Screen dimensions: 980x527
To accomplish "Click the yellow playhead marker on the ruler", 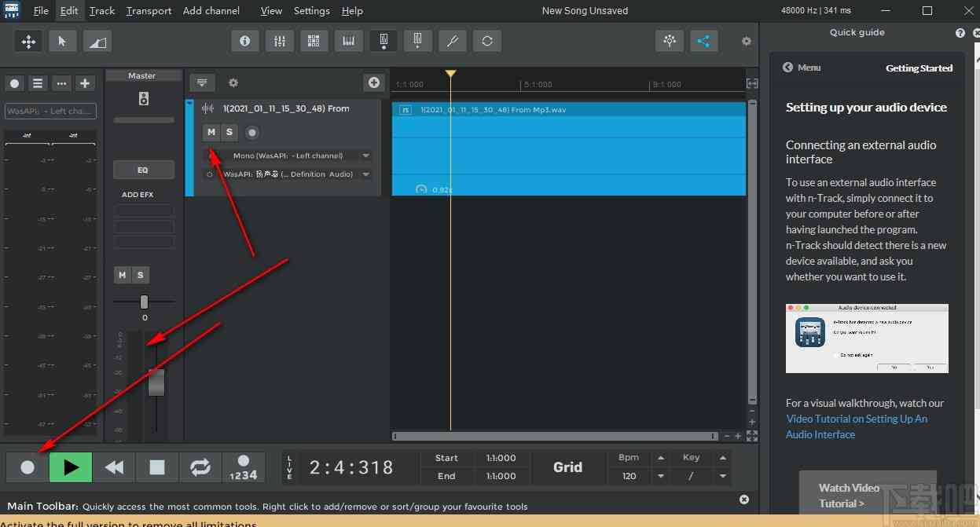I will coord(450,74).
